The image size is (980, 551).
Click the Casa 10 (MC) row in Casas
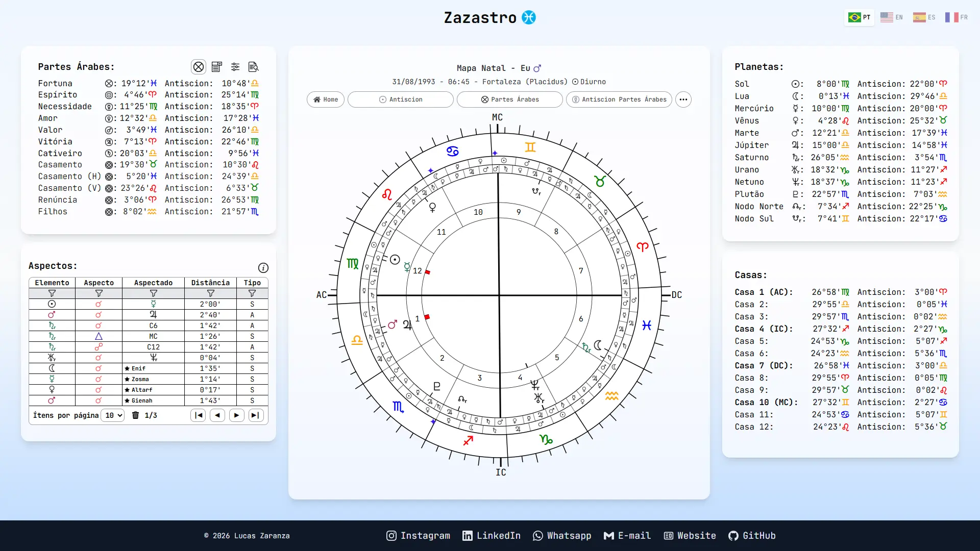pyautogui.click(x=841, y=402)
